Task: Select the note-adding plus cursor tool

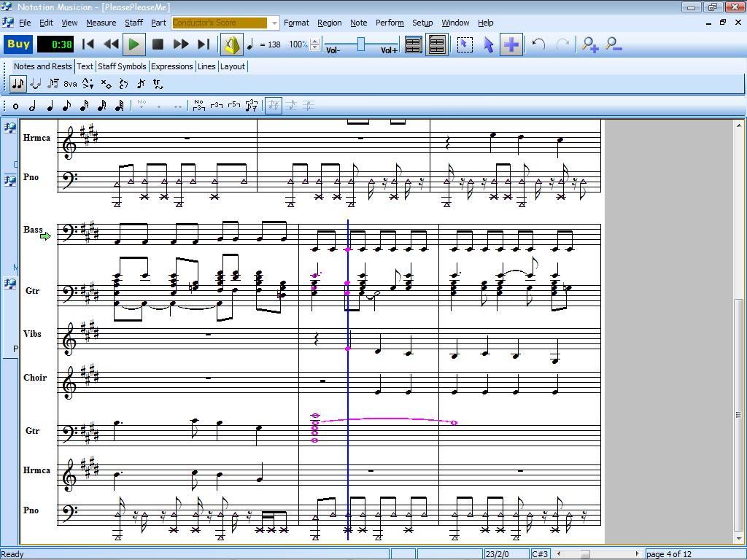Action: click(511, 44)
